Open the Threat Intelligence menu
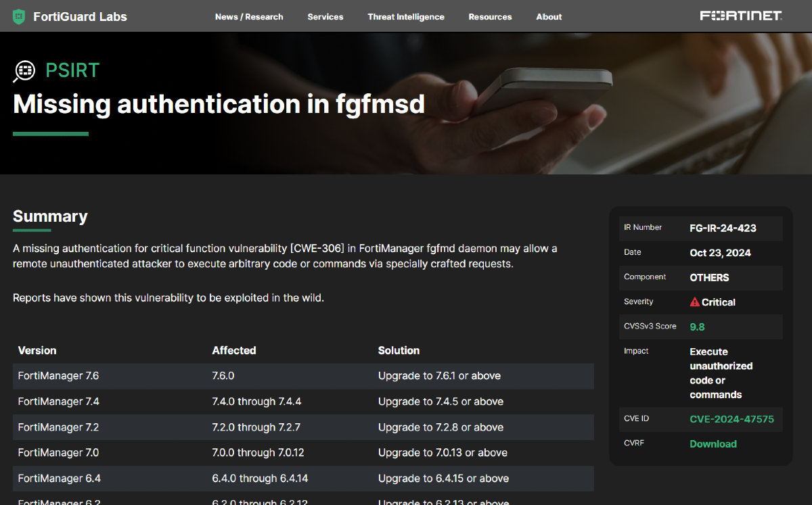Viewport: 812px width, 505px height. (406, 17)
